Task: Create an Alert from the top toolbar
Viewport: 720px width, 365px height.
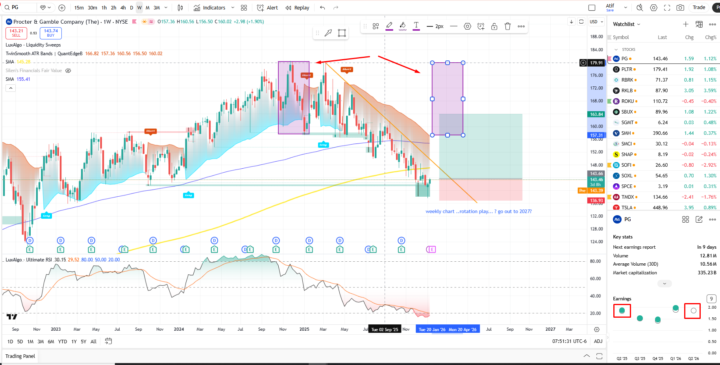Action: click(268, 8)
